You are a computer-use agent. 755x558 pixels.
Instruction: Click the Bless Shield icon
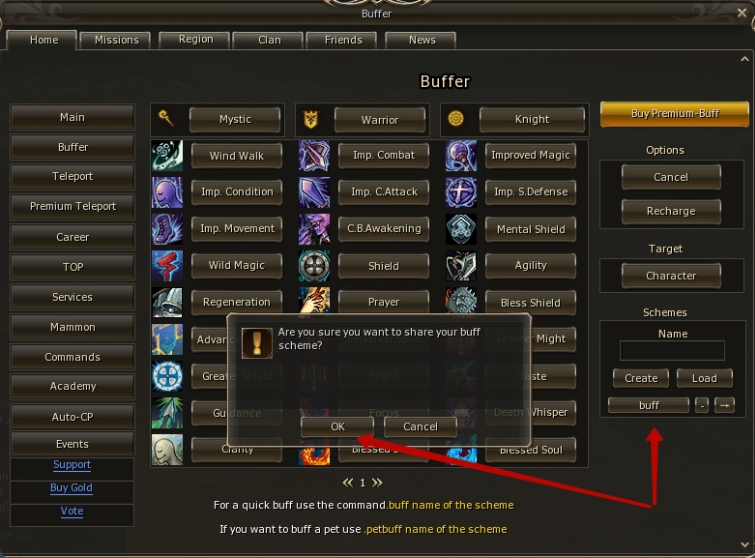pos(461,300)
